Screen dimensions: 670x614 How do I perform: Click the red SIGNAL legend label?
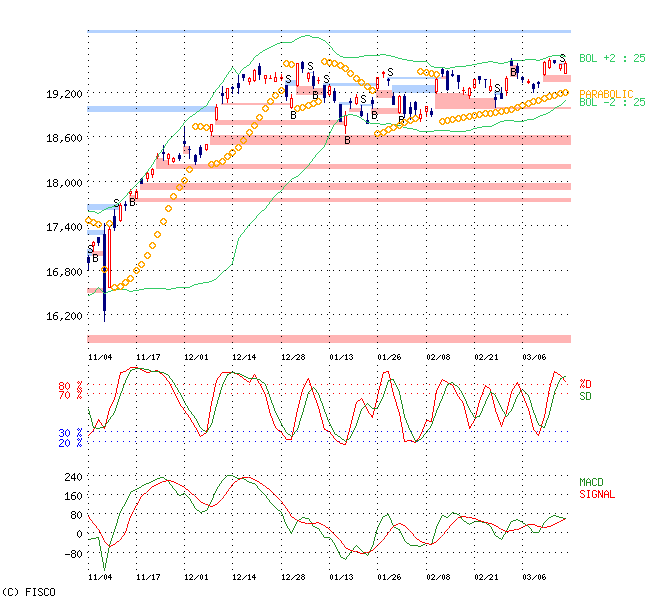(597, 494)
